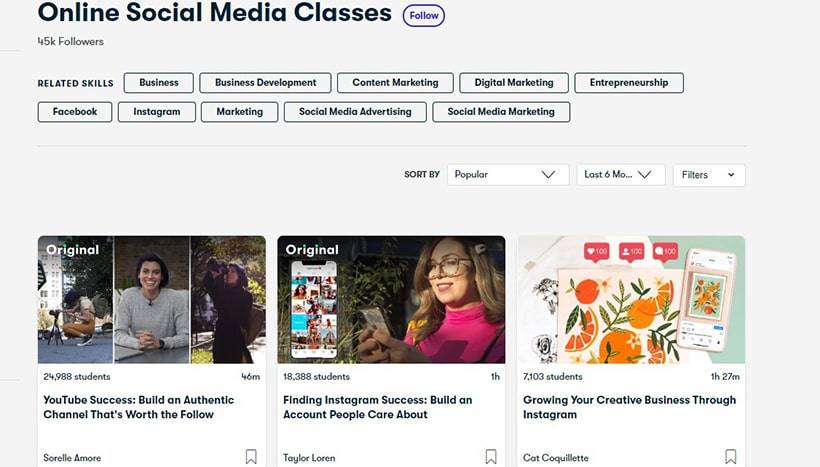Screen dimensions: 820x467
Task: Open the Sort By Popular dropdown
Action: pos(508,175)
